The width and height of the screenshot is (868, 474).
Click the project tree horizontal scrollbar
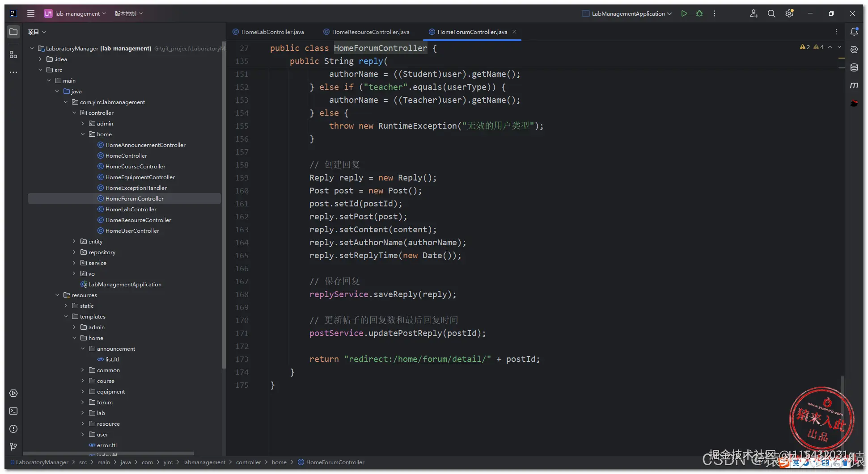pos(109,453)
